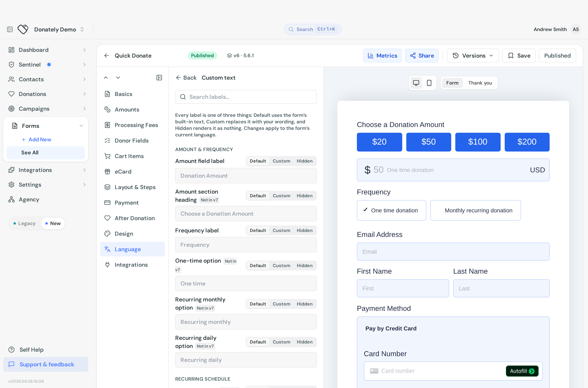Open the Sentinel shield icon
Screen dimensions: 588x388
click(11, 65)
